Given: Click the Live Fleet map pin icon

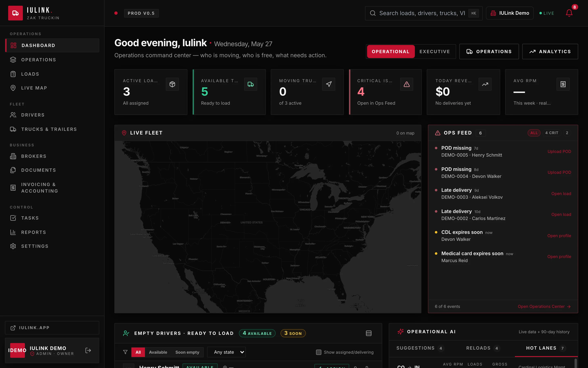Looking at the screenshot, I should pos(124,133).
